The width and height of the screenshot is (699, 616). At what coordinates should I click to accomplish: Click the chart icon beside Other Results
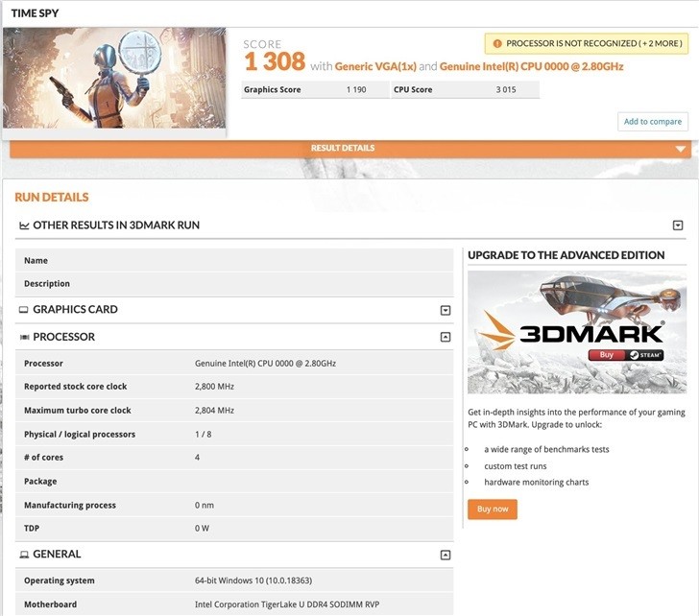coord(24,225)
